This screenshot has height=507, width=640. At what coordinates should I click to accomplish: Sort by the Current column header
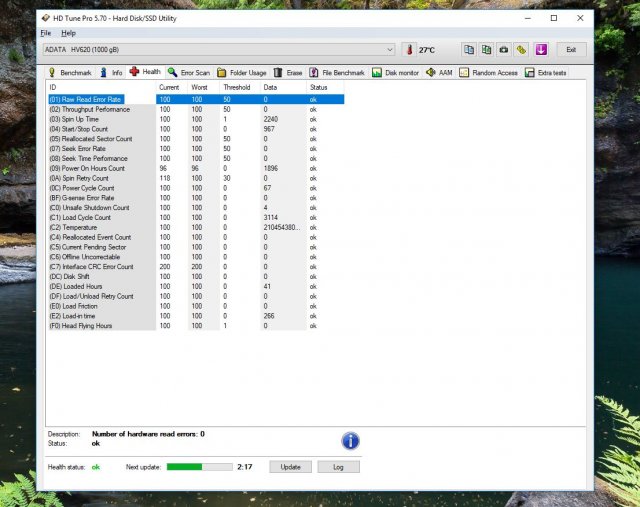[171, 87]
